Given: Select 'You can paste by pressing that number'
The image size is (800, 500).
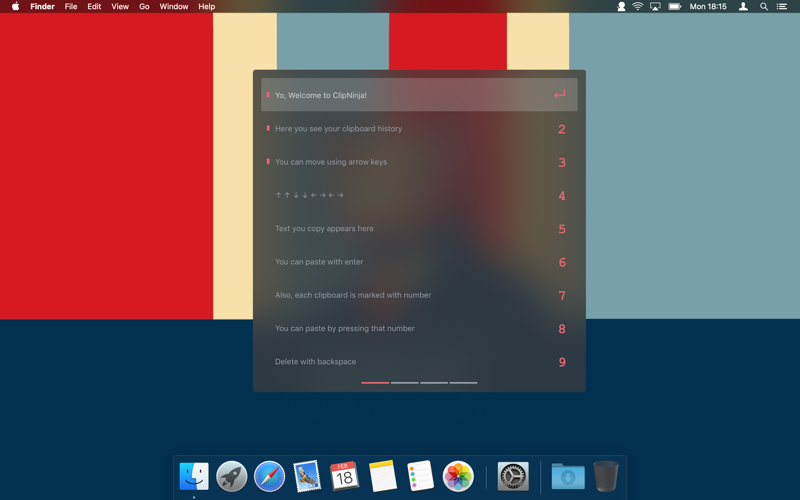Looking at the screenshot, I should pos(419,328).
